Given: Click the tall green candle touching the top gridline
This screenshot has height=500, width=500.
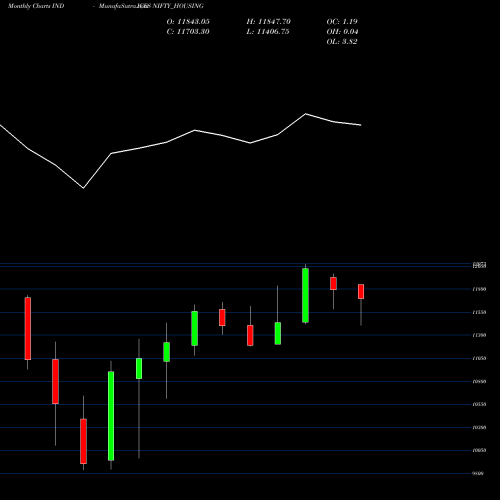Looking at the screenshot, I should click(x=305, y=295).
